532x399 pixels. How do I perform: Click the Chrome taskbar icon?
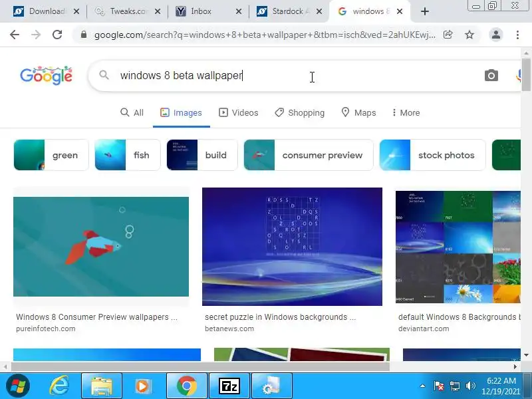[187, 386]
